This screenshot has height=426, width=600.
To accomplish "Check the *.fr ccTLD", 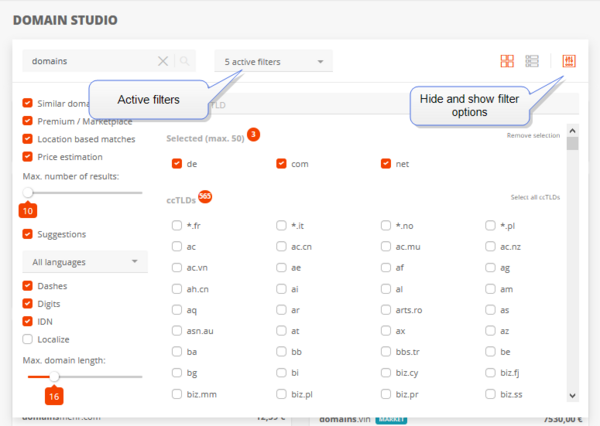I will click(177, 225).
